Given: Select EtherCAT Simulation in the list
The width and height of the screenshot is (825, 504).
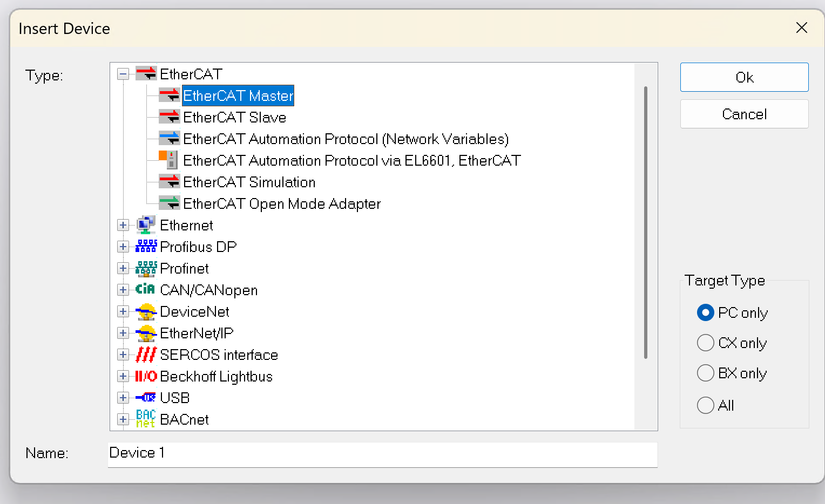Looking at the screenshot, I should click(x=249, y=182).
